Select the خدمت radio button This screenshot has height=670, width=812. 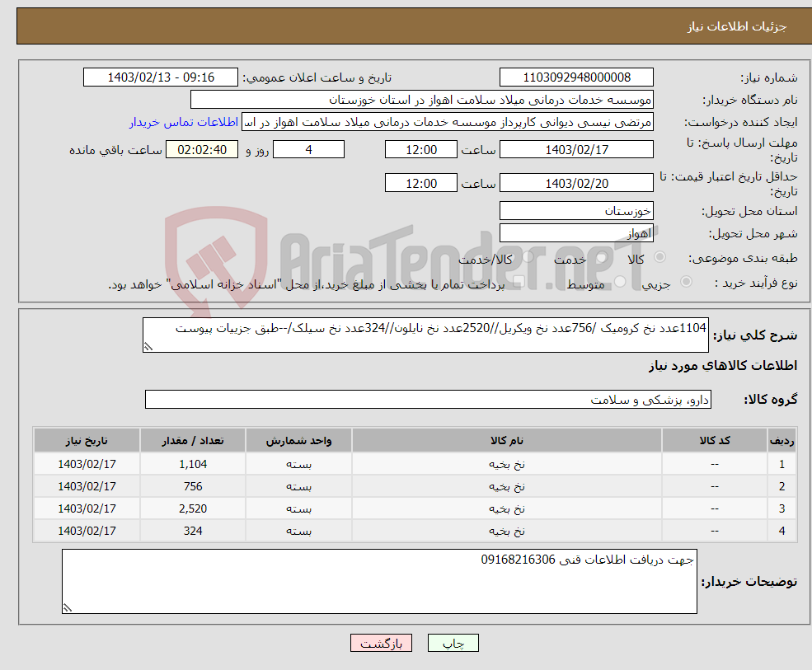tap(601, 257)
